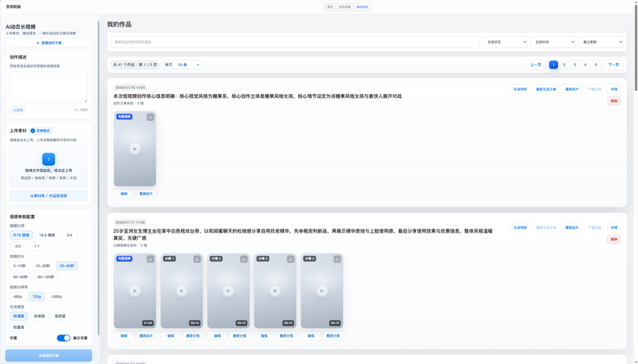Play the 分镜 3 video
Screen dimensions: 638x364
pyautogui.click(x=275, y=291)
